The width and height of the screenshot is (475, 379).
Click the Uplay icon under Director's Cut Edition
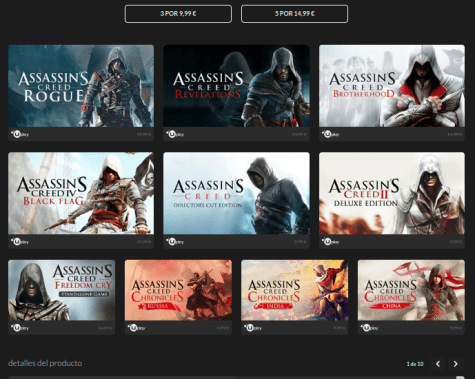point(175,242)
